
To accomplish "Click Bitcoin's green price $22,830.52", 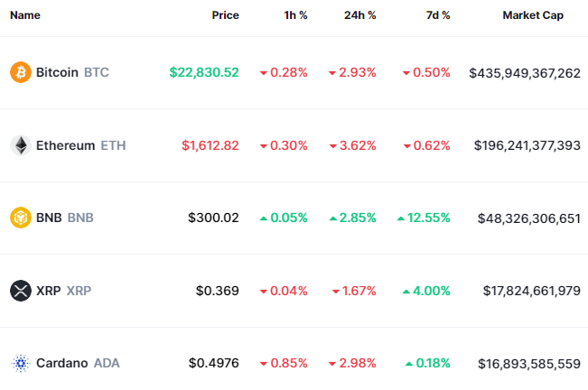I will pyautogui.click(x=204, y=72).
